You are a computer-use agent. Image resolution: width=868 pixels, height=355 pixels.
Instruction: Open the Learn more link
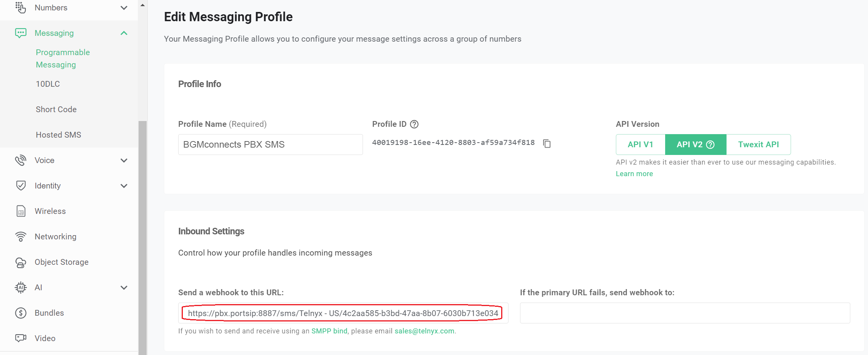click(634, 174)
